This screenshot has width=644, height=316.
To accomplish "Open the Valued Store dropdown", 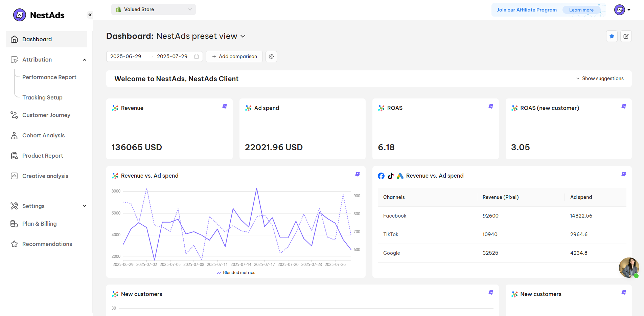I will 154,9.
